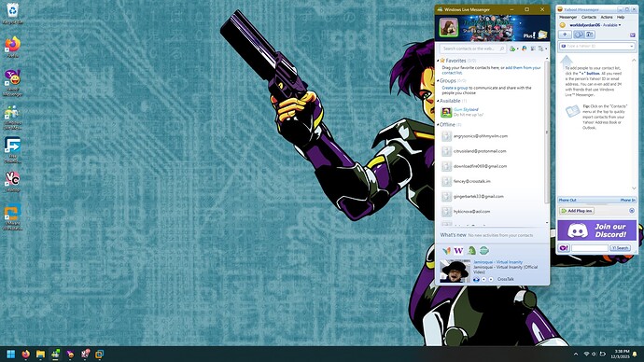
Task: Click the Windows Live Messenger profile picture
Action: point(449,27)
